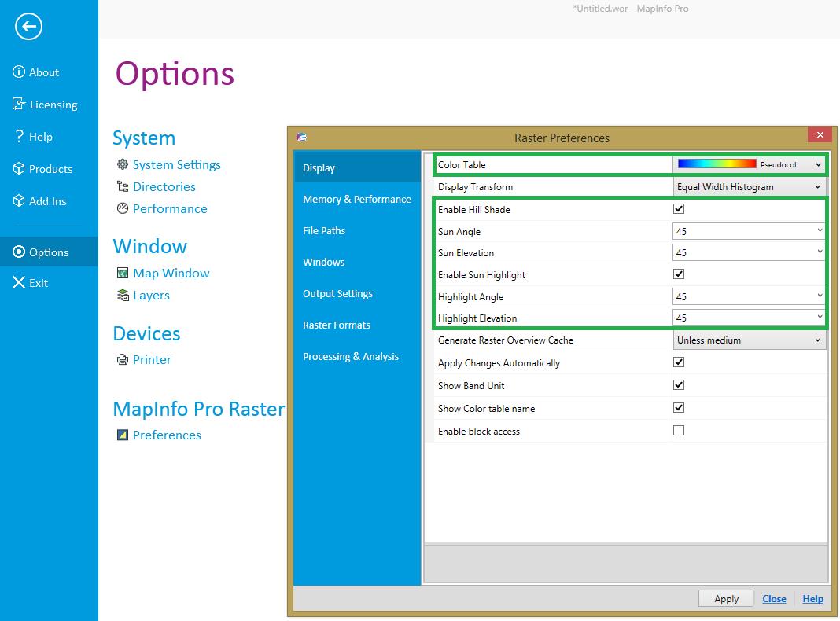The width and height of the screenshot is (840, 621).
Task: Open System Settings link
Action: (x=177, y=164)
